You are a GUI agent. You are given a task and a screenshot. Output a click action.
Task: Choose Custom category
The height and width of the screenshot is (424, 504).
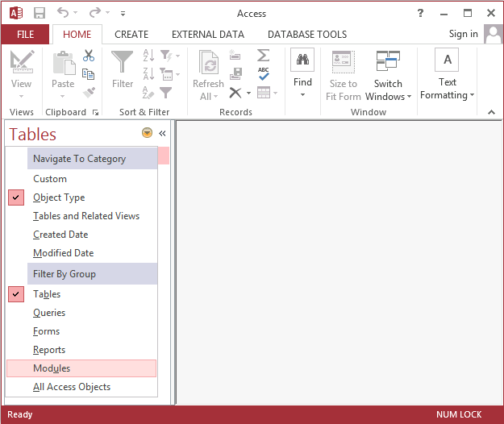point(82,179)
